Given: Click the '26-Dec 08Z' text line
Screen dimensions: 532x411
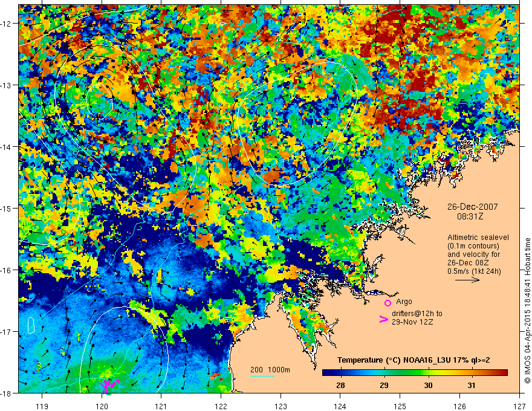Looking at the screenshot, I should click(467, 263).
